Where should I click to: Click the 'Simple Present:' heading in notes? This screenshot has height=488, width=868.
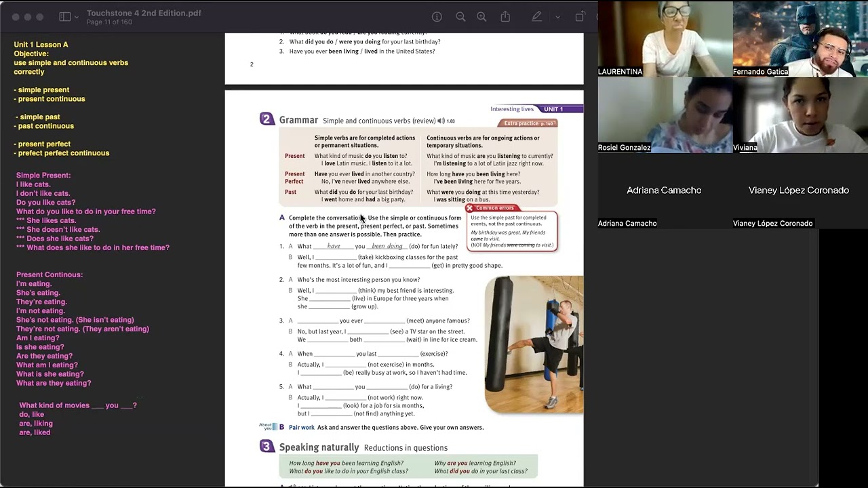[43, 176]
